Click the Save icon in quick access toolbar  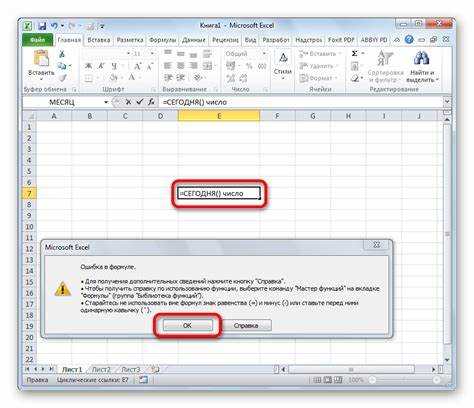coord(42,26)
